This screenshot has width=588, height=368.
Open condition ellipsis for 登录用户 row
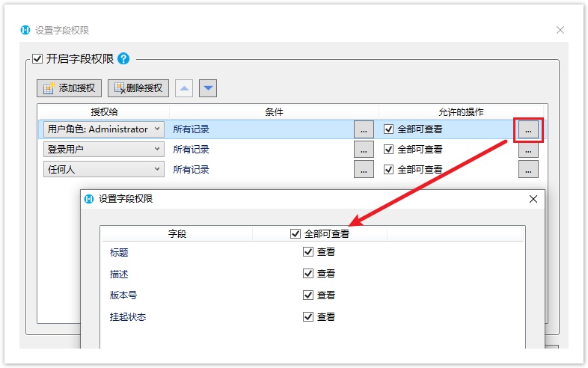click(364, 149)
